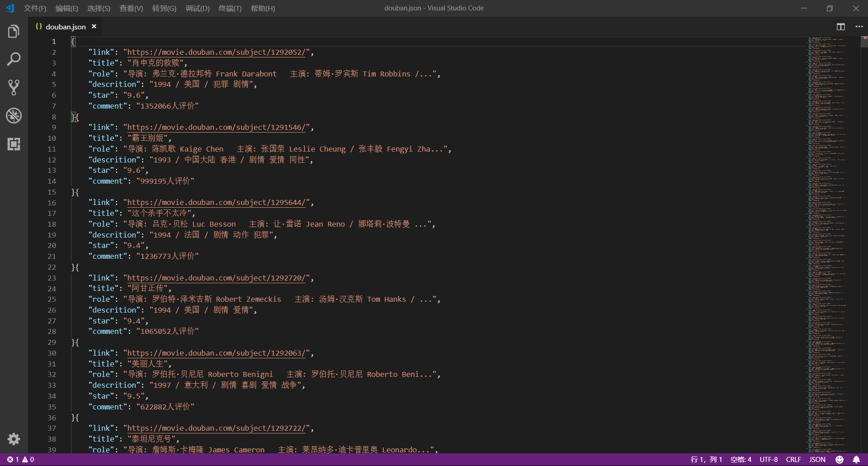
Task: Open the 选择(S) menu
Action: coord(99,8)
